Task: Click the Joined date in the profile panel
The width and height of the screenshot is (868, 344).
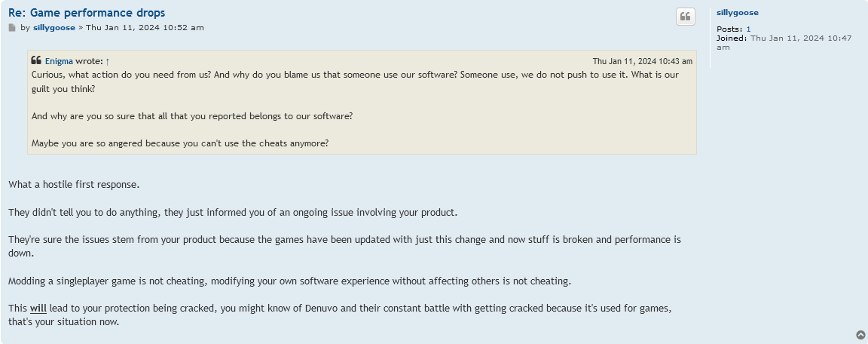Action: (784, 43)
